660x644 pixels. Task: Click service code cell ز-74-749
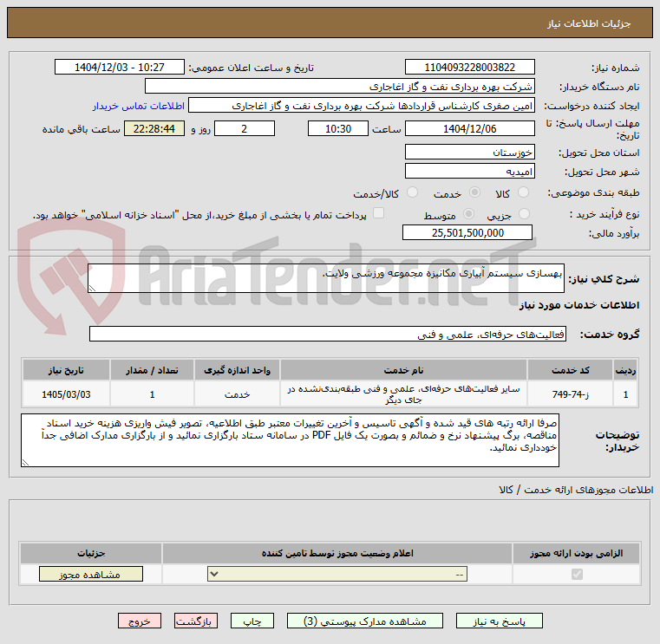pyautogui.click(x=570, y=394)
